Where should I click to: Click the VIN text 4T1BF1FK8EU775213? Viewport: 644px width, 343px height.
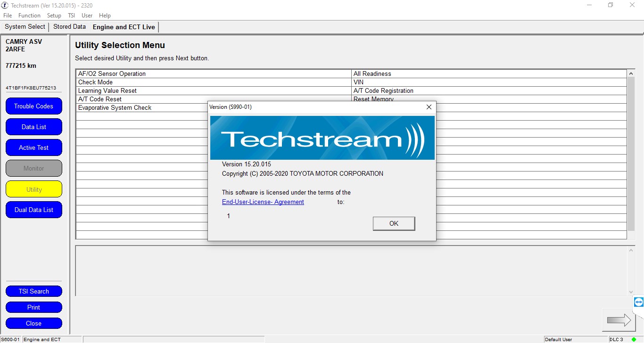click(31, 88)
